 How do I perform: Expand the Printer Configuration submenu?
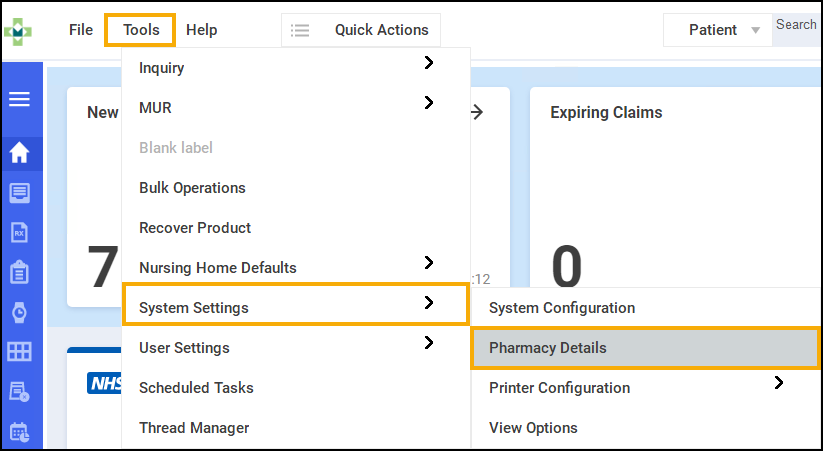pos(778,383)
